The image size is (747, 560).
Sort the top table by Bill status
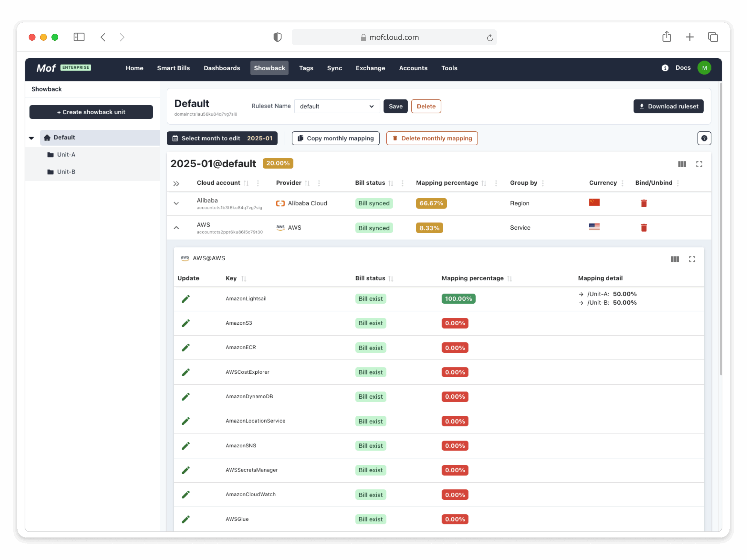coord(391,183)
